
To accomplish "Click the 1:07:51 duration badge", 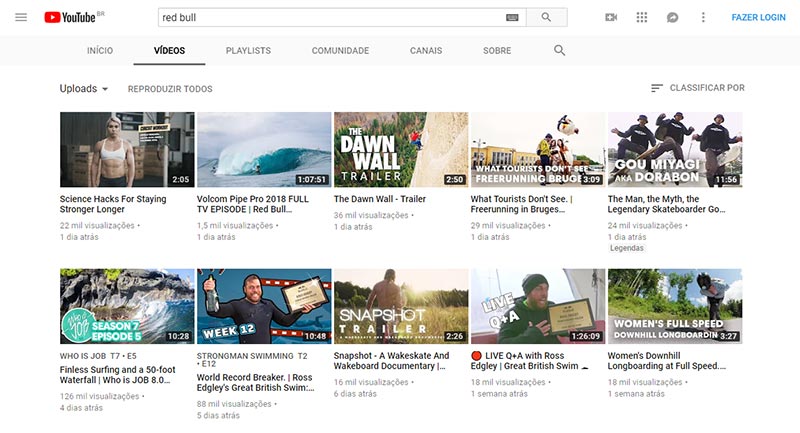I will 311,180.
